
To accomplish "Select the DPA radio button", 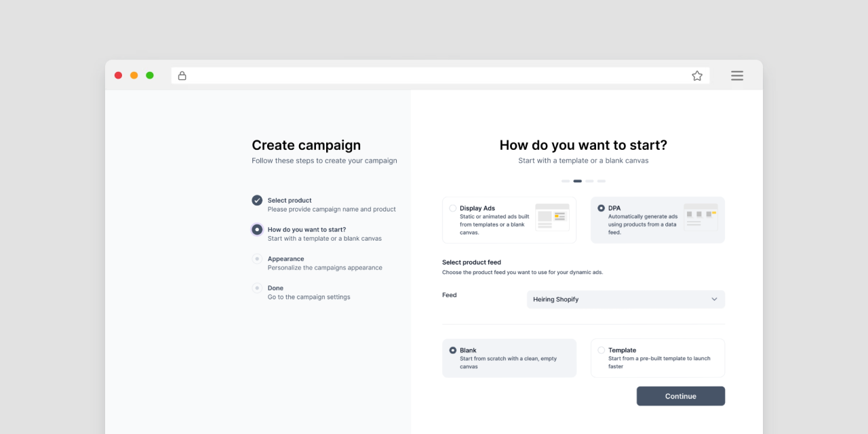I will click(601, 208).
